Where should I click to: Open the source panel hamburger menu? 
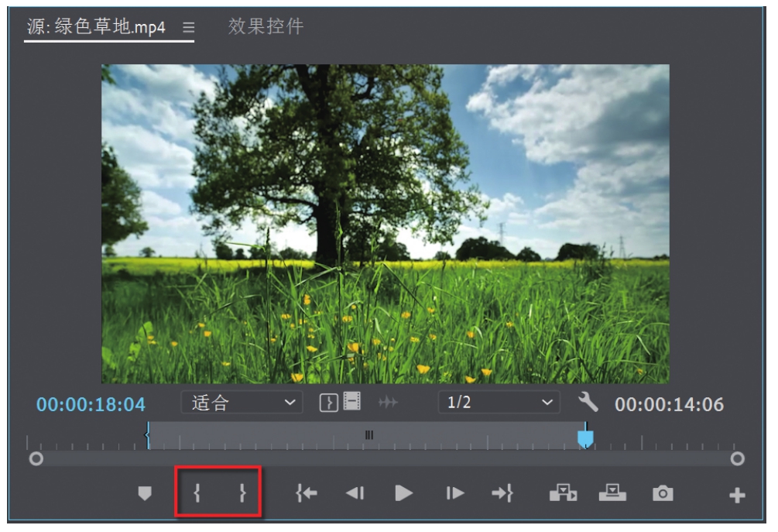point(188,27)
